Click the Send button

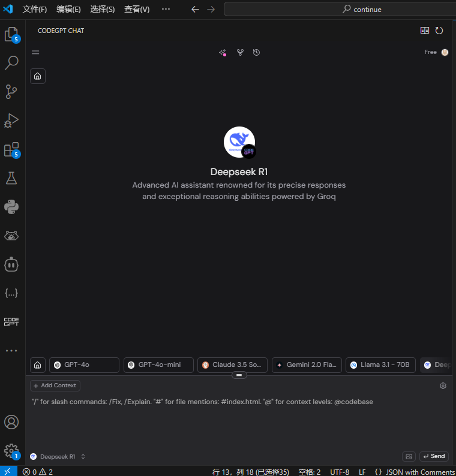(434, 456)
